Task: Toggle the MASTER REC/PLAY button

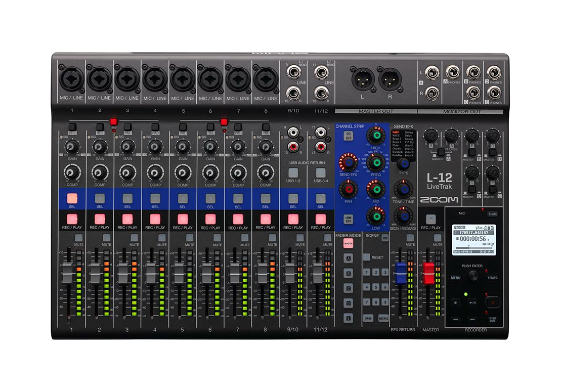Action: (431, 219)
